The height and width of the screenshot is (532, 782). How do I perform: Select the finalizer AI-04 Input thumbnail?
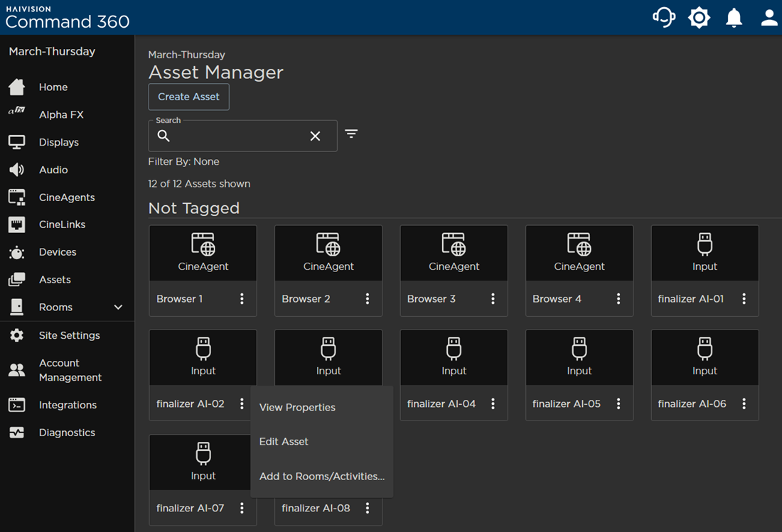pyautogui.click(x=454, y=358)
